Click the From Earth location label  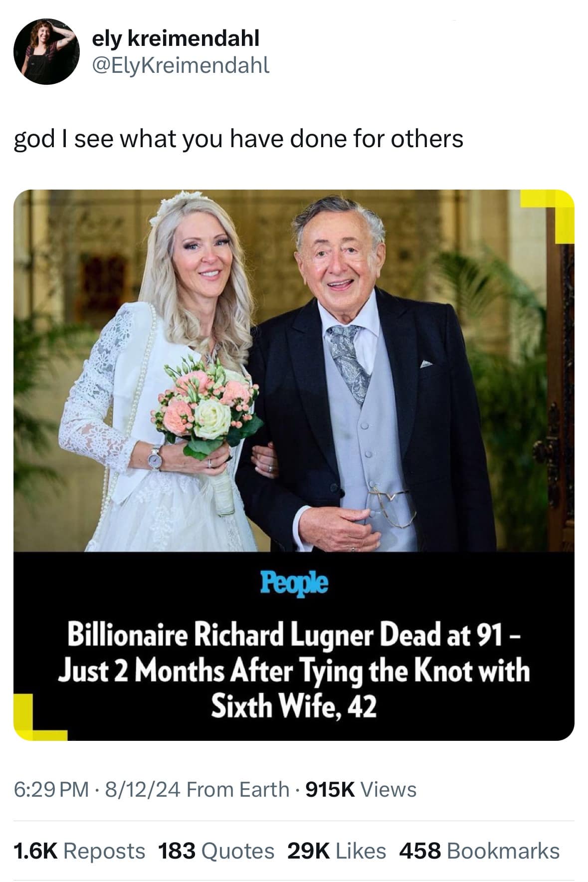pos(239,790)
